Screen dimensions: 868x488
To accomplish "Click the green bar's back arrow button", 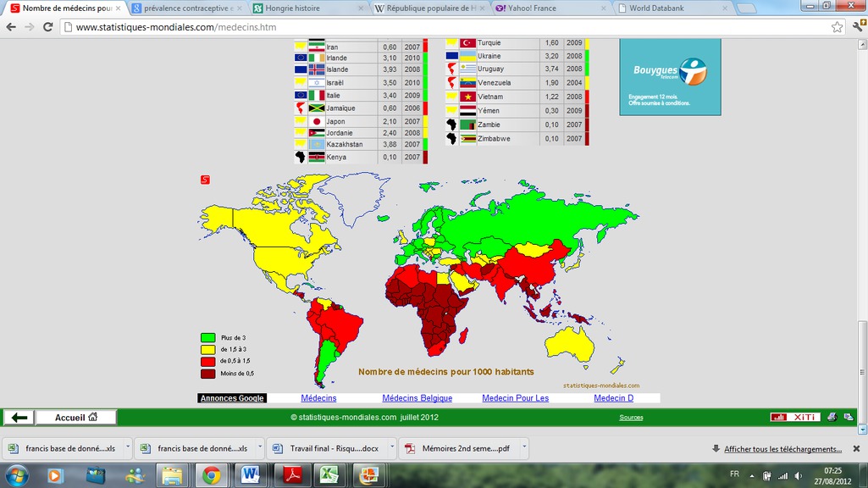I will click(x=19, y=417).
